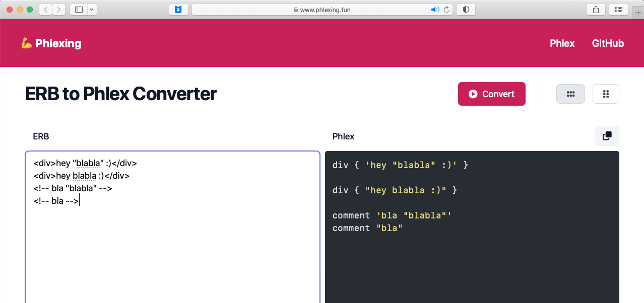This screenshot has width=644, height=303.
Task: Click the Phlexing logo in header
Action: coord(51,43)
